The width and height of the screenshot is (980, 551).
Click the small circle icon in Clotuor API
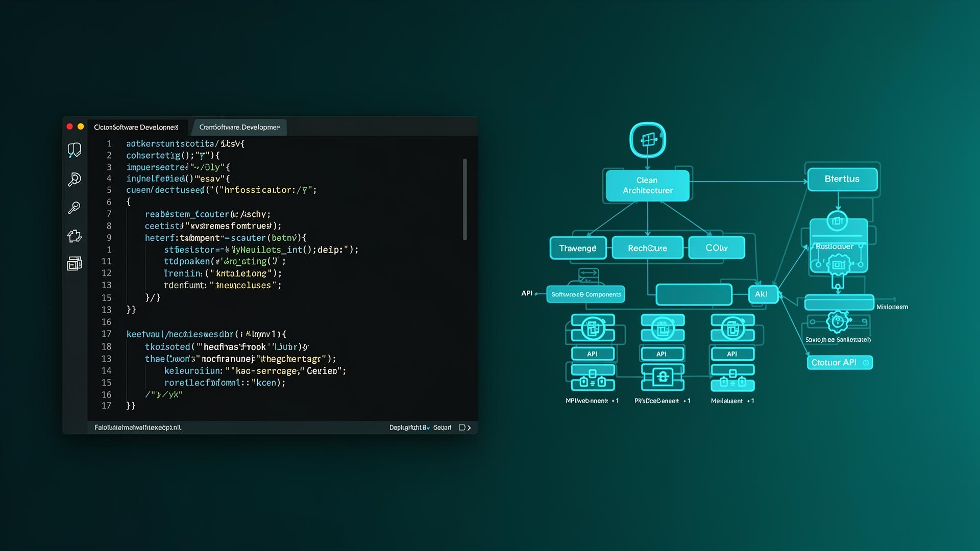click(866, 363)
